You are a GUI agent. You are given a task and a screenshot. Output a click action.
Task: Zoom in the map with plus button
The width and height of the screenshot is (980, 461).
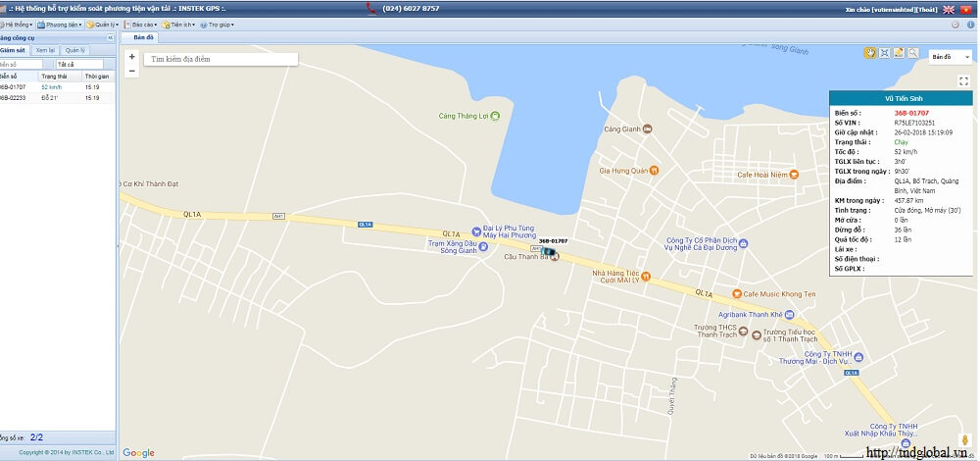(132, 57)
